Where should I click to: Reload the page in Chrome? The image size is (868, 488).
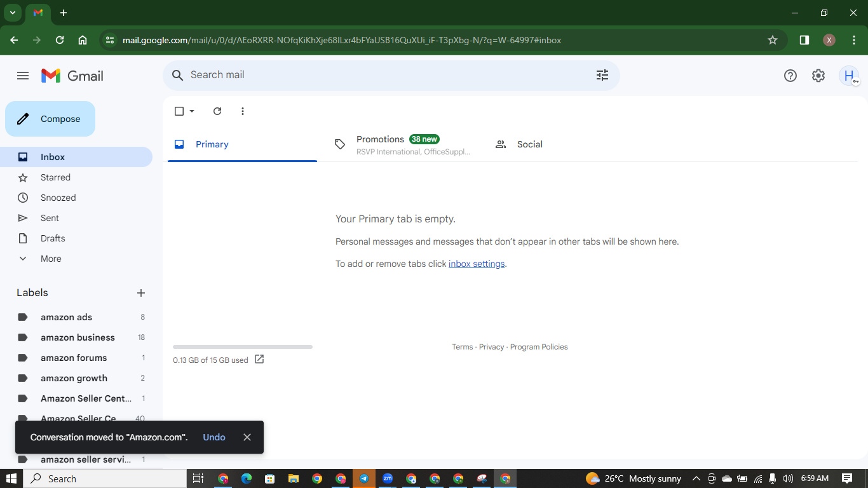60,40
